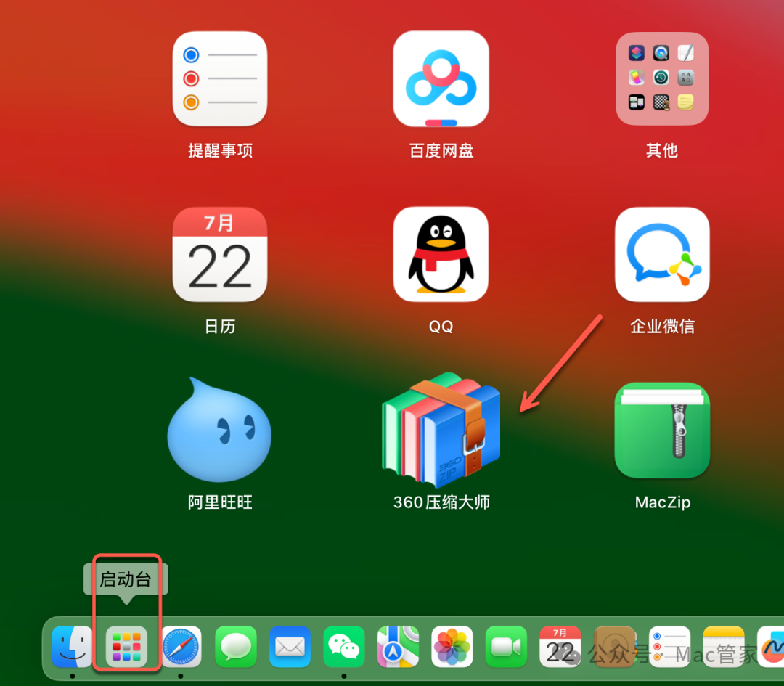Launch the 阿里旺旺 app
The height and width of the screenshot is (686, 784).
click(x=219, y=430)
